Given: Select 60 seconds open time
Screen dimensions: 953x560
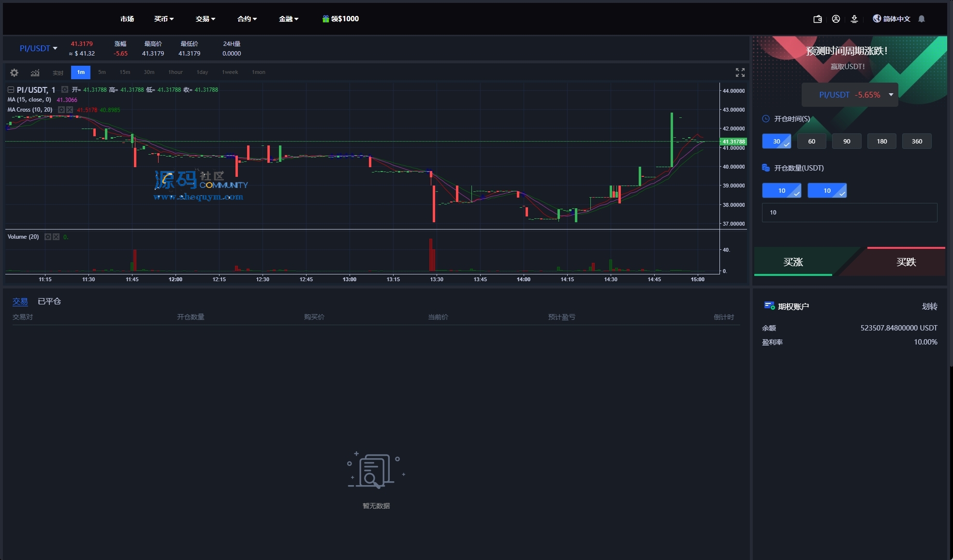Looking at the screenshot, I should click(x=811, y=141).
